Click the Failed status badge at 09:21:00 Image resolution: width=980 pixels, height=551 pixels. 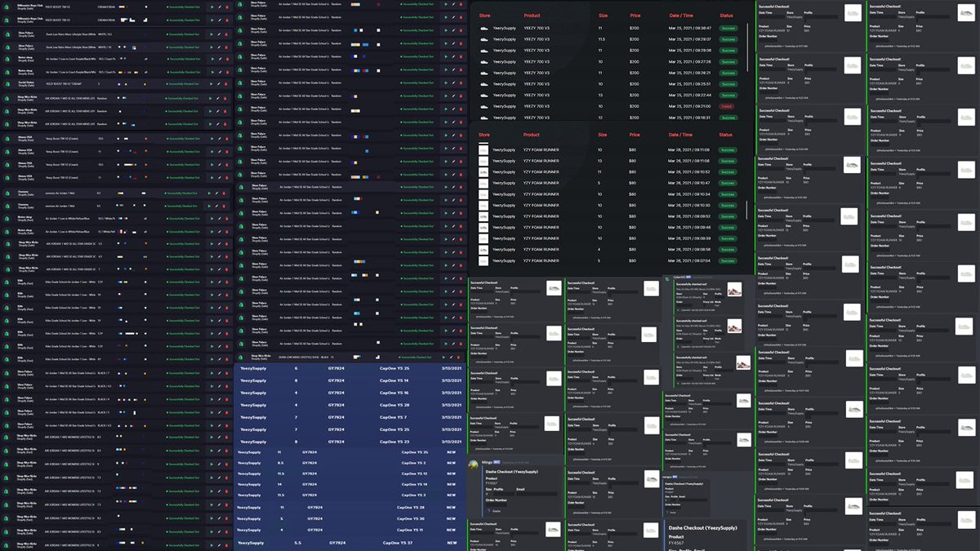727,106
